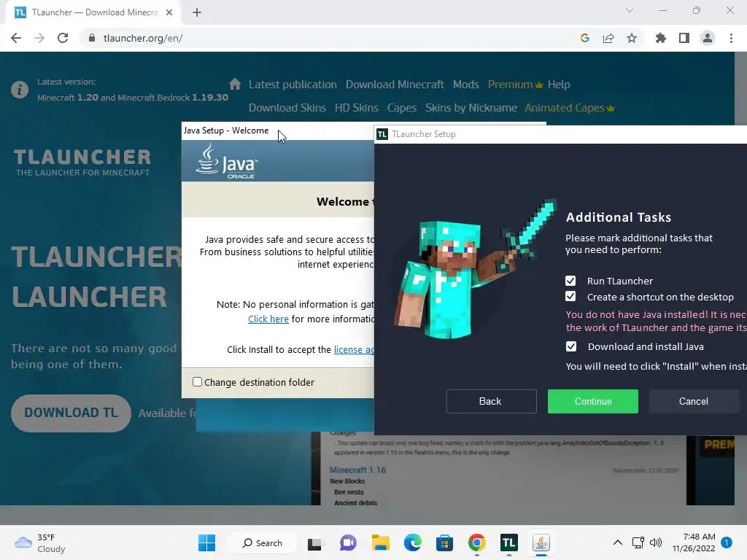Uncheck Create a shortcut on the desktop
The width and height of the screenshot is (747, 560).
(x=570, y=297)
